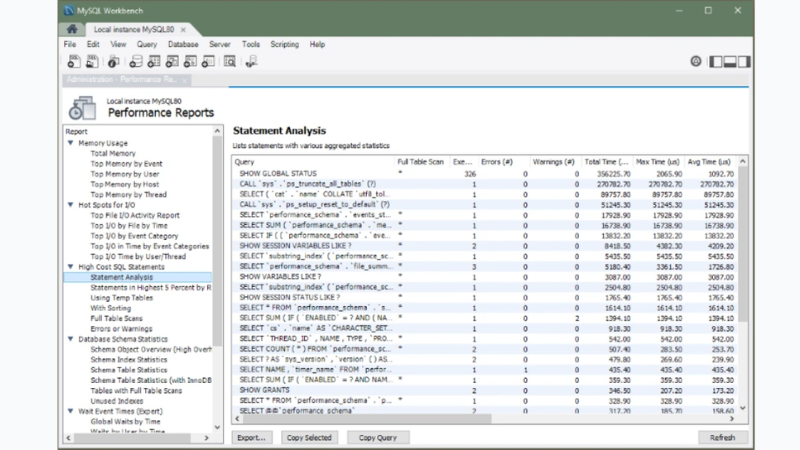Open the Database menu
The width and height of the screenshot is (800, 450).
182,45
